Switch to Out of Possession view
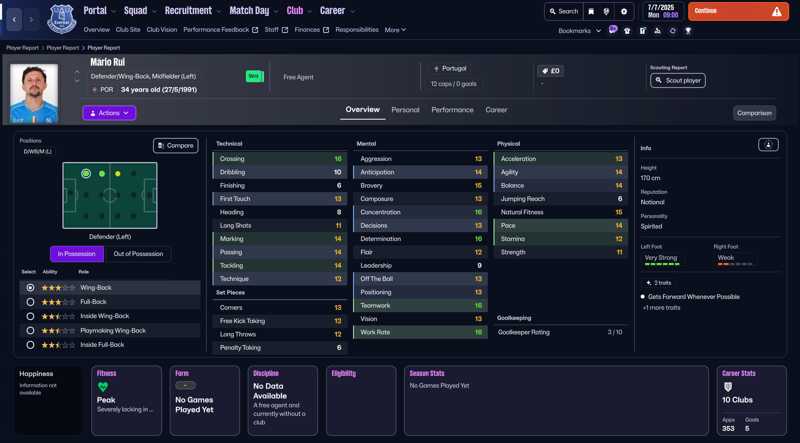The image size is (800, 443). pyautogui.click(x=138, y=254)
